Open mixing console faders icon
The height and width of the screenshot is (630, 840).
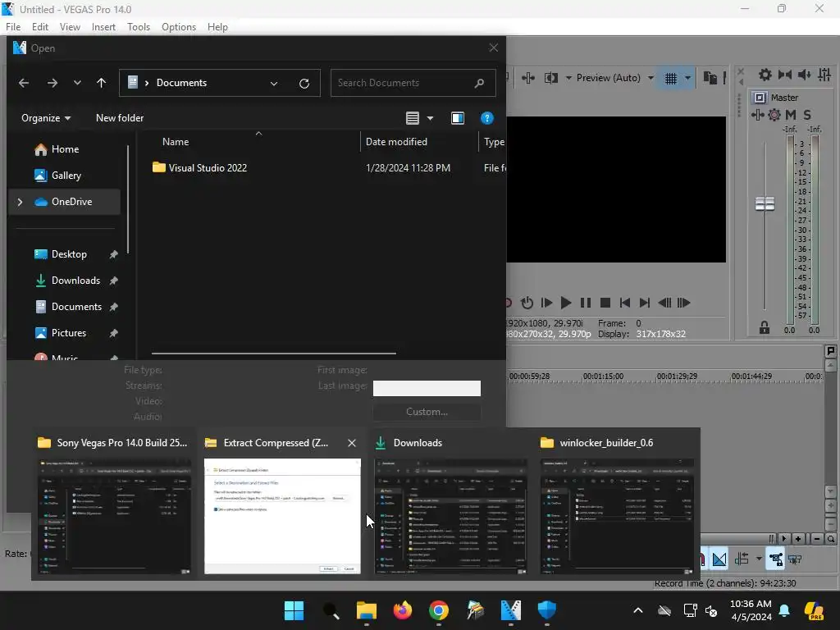click(824, 75)
